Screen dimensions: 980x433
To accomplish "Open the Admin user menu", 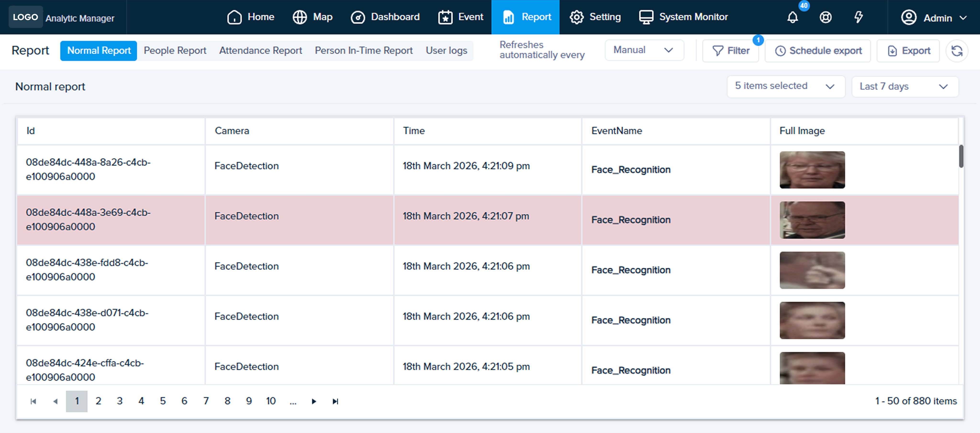I will click(x=934, y=17).
